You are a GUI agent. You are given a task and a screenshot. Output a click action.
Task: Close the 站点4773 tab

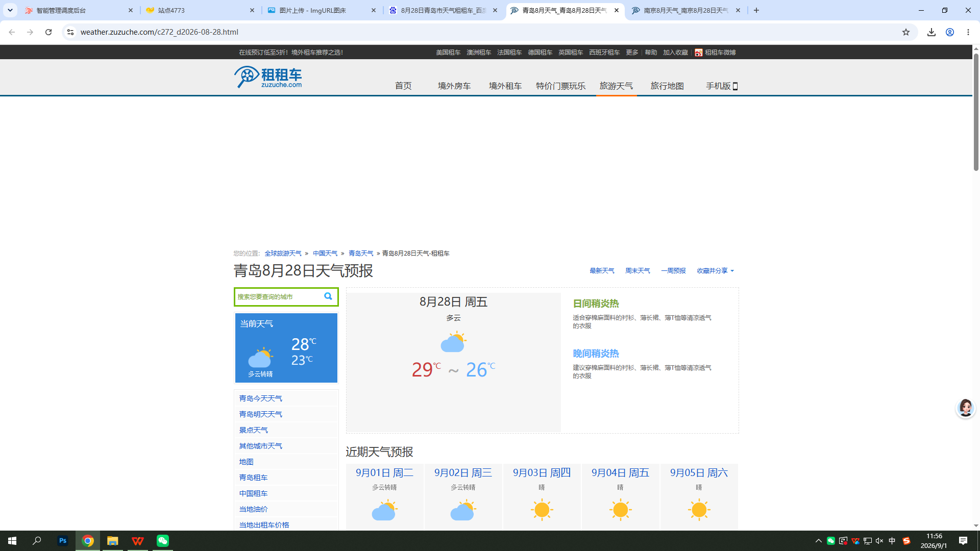[x=252, y=10]
